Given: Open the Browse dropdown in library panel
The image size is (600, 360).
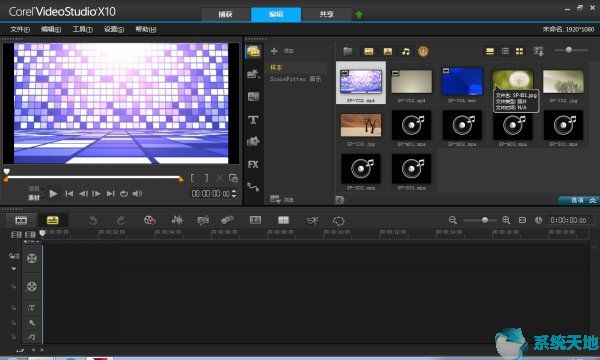Looking at the screenshot, I should [x=281, y=200].
